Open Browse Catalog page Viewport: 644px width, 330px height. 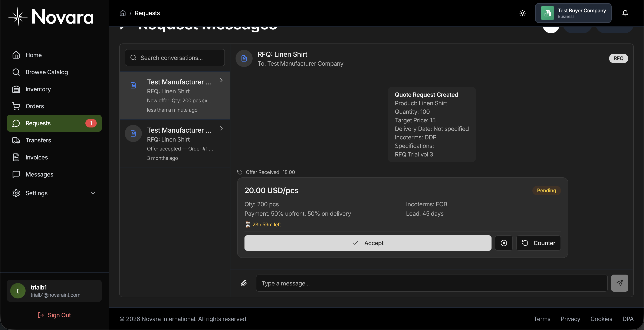(54, 72)
